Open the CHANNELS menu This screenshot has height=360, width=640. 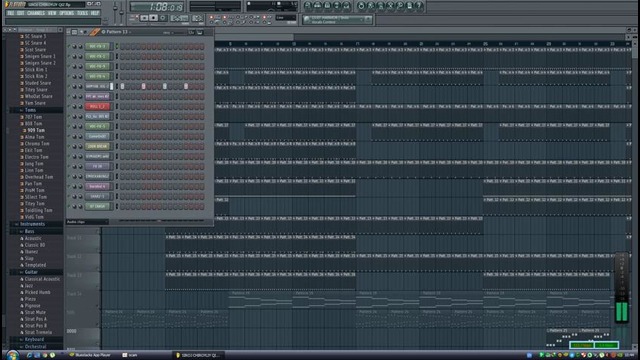pyautogui.click(x=36, y=13)
